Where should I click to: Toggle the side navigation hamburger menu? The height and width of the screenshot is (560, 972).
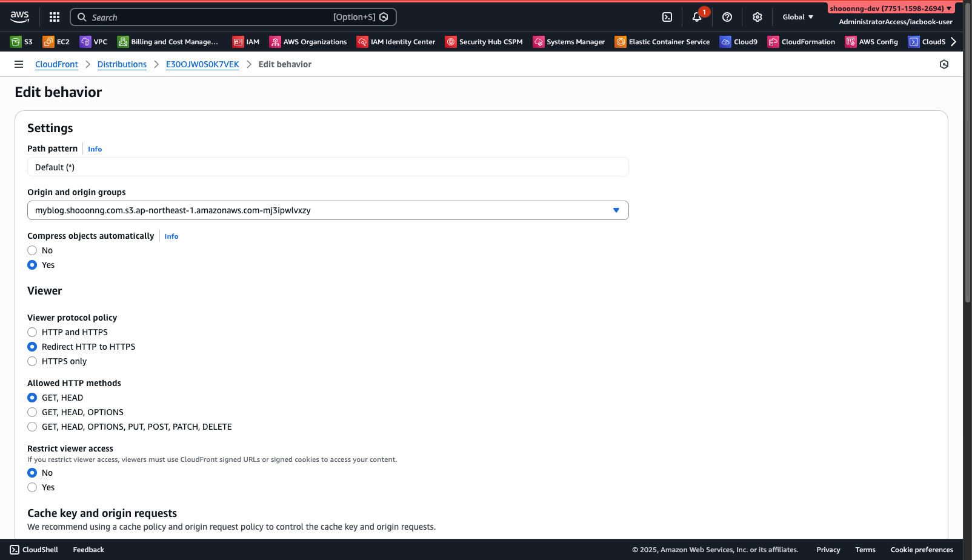(19, 64)
